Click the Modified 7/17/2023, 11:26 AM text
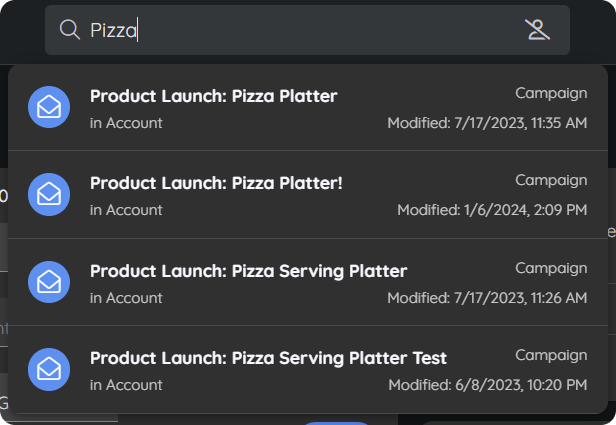Screen dimensions: 616x425 click(x=487, y=298)
